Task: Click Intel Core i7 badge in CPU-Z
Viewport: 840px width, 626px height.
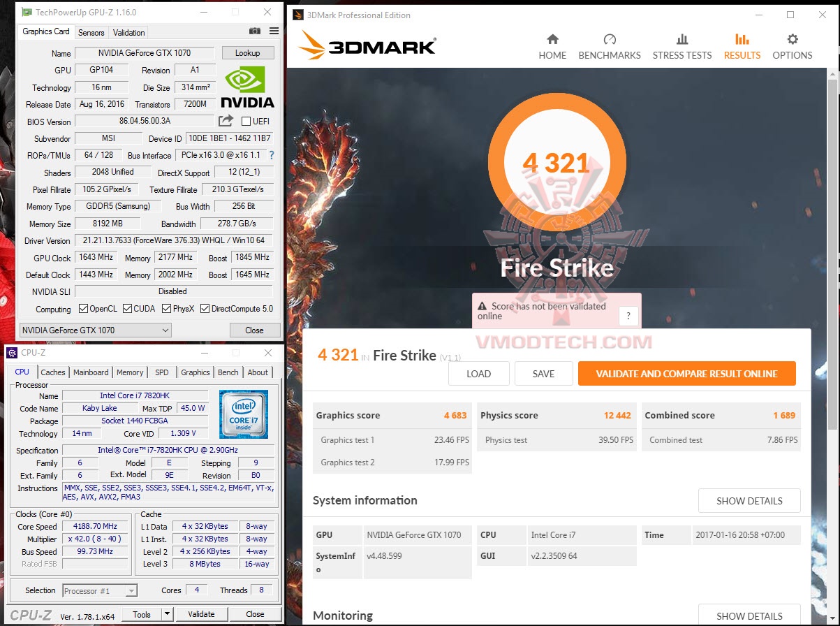Action: click(244, 414)
